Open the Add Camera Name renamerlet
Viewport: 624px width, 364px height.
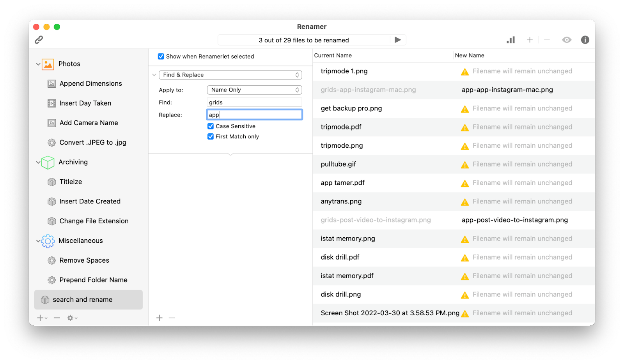click(51, 122)
